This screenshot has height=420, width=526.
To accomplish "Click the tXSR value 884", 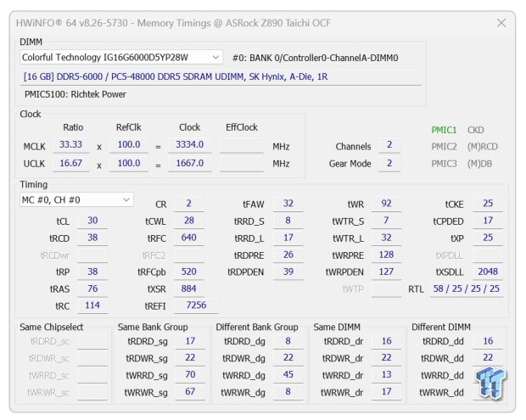I will click(x=189, y=288).
